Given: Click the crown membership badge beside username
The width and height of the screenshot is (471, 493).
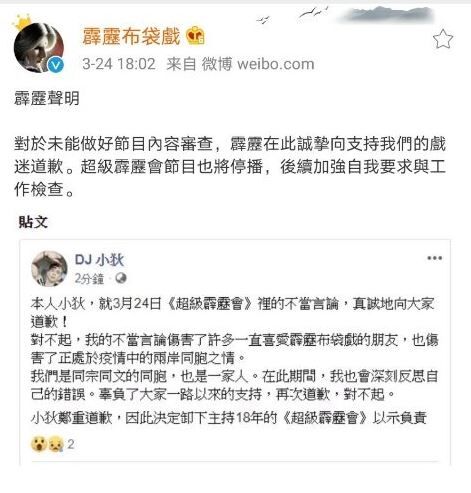Looking at the screenshot, I should (x=195, y=36).
